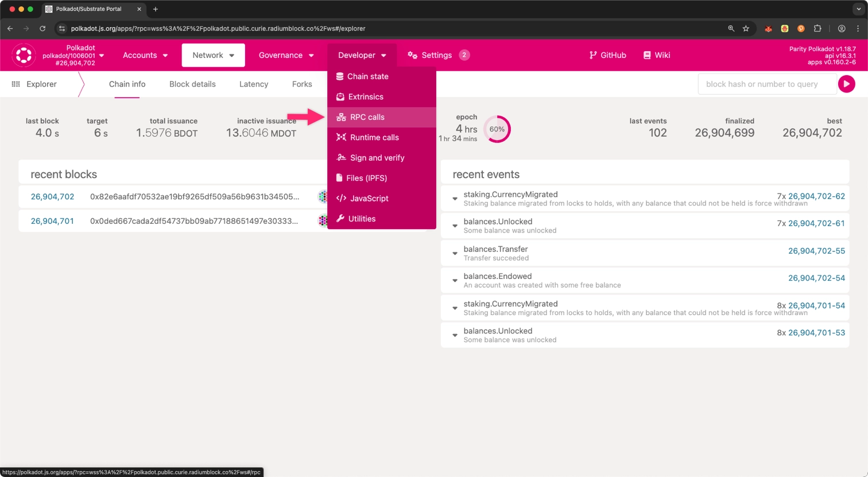Open a new browser tab
This screenshot has height=477, width=868.
(156, 9)
